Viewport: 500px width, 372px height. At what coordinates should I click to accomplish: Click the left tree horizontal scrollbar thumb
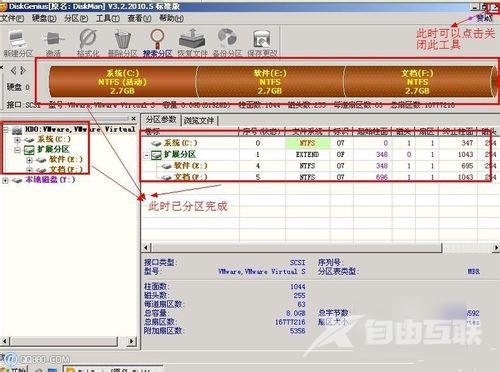click(64, 341)
